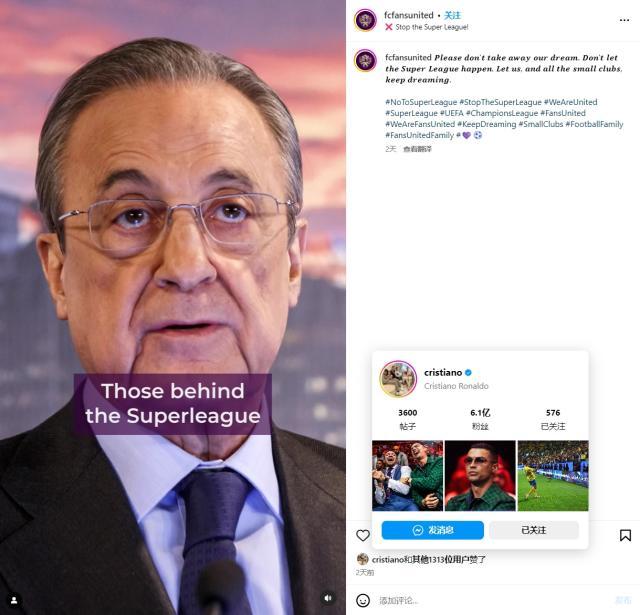Open the emoji picker in comment box

(x=363, y=600)
